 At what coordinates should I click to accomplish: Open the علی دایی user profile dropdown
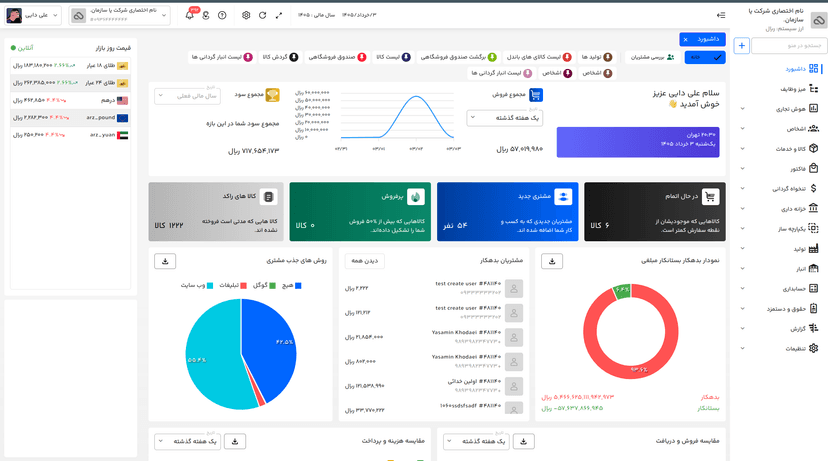[x=33, y=15]
